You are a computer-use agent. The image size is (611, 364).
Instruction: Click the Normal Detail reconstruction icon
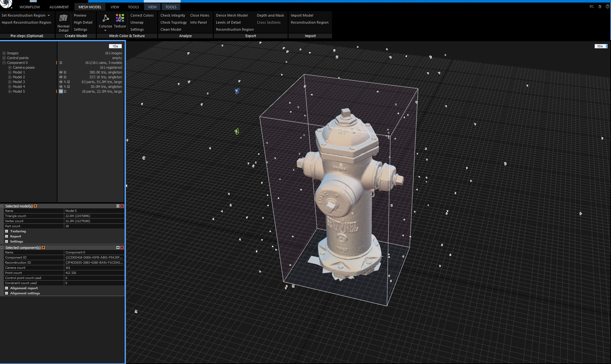coord(63,19)
